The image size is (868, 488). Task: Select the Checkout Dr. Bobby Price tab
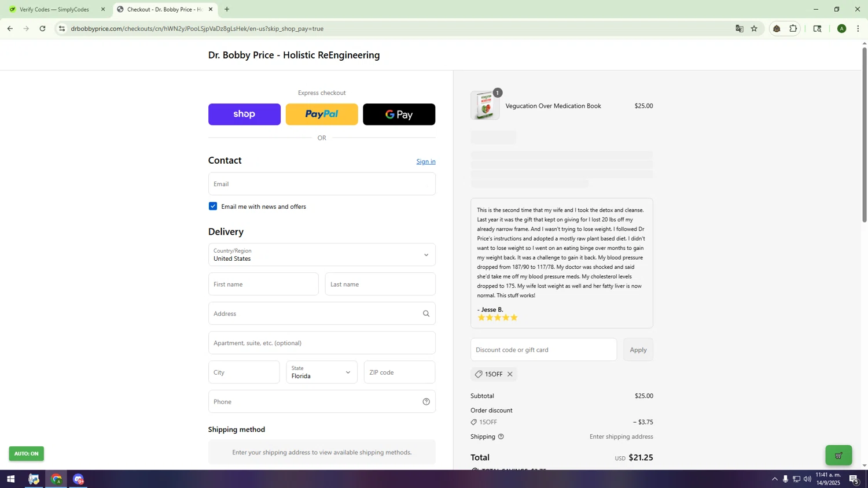165,9
